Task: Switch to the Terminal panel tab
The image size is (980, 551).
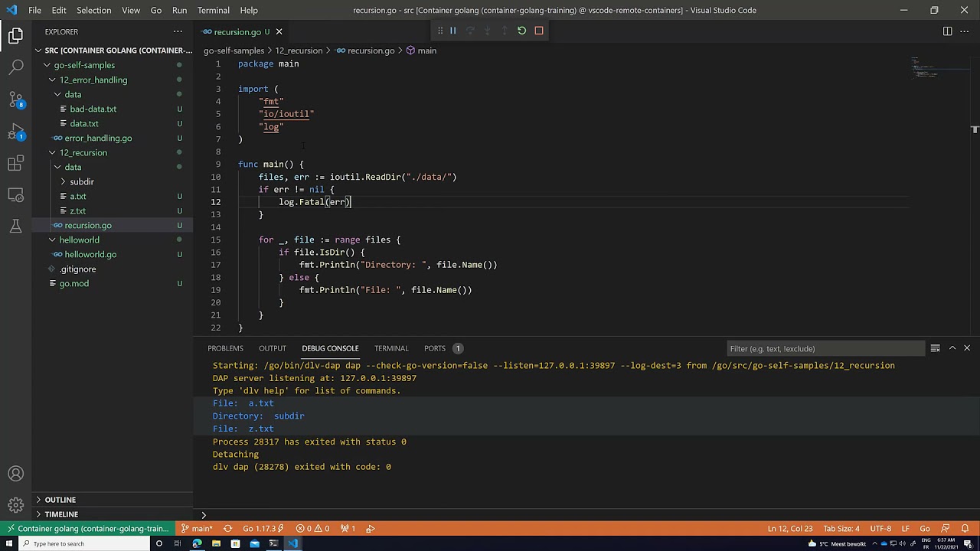Action: pyautogui.click(x=391, y=348)
